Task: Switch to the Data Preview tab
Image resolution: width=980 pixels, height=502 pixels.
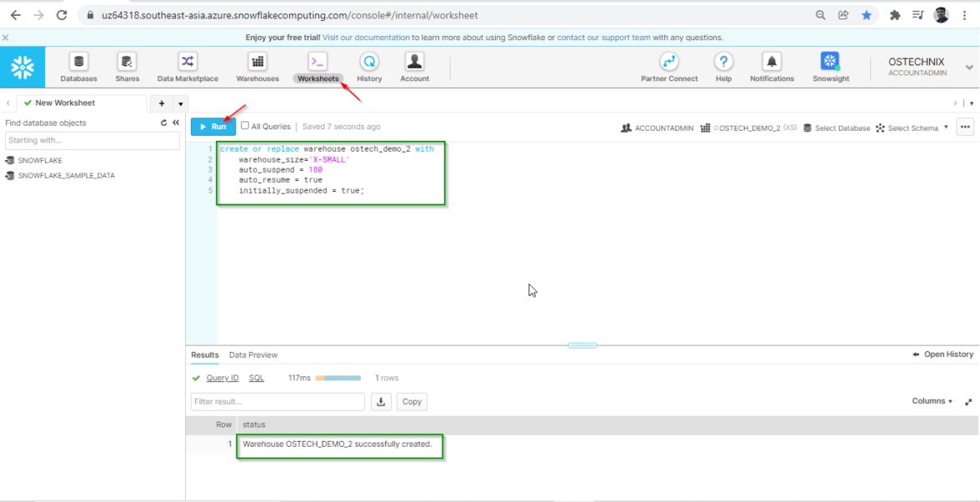Action: 253,355
